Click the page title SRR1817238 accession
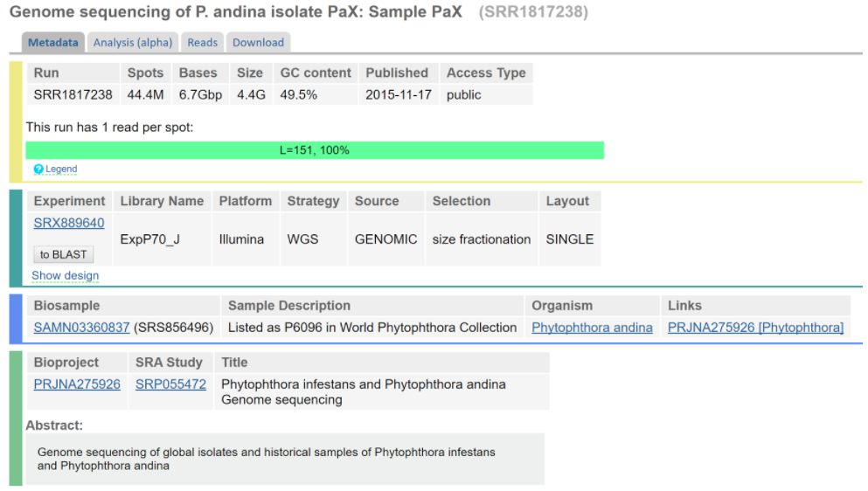Screen dimensions: 868x491 coord(533,12)
